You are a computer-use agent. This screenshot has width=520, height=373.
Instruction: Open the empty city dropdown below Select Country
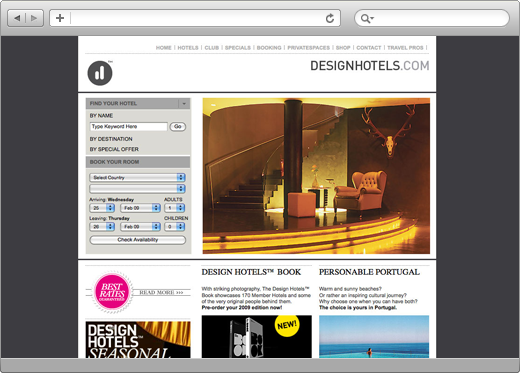(x=137, y=189)
